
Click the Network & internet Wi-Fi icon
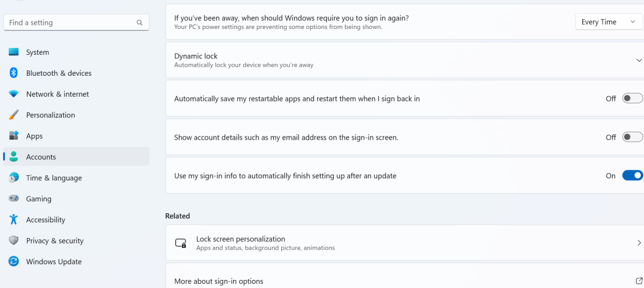pyautogui.click(x=14, y=94)
